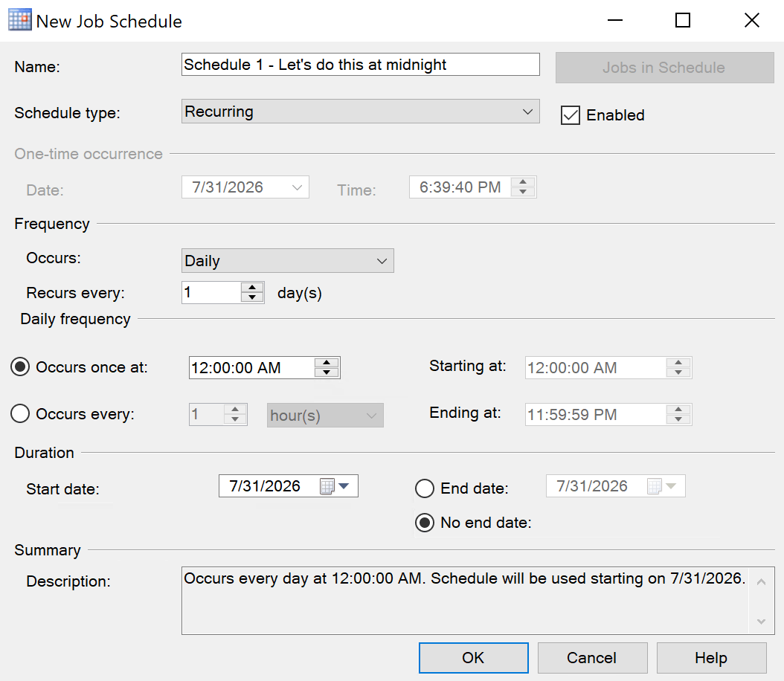
Task: Click the Summary Description text box
Action: pyautogui.click(x=478, y=601)
